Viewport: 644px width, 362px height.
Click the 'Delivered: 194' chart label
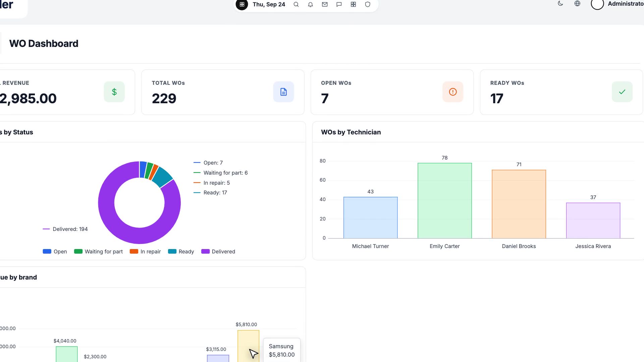[70, 229]
